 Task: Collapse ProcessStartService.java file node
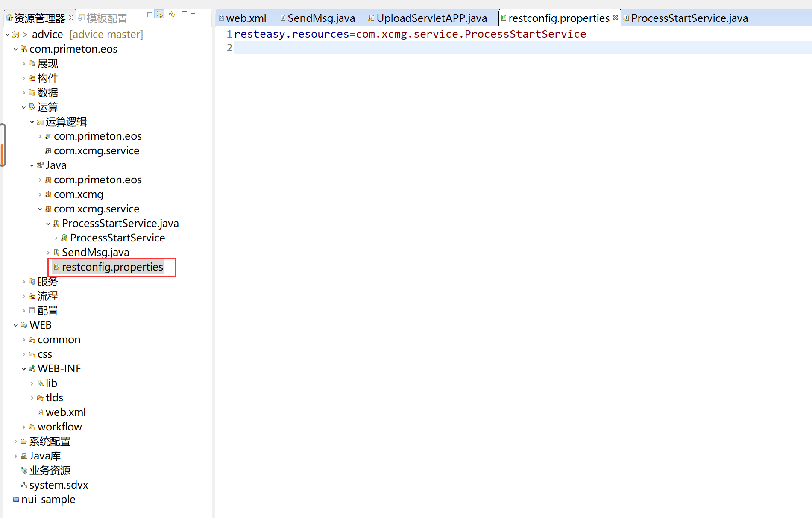(x=48, y=224)
